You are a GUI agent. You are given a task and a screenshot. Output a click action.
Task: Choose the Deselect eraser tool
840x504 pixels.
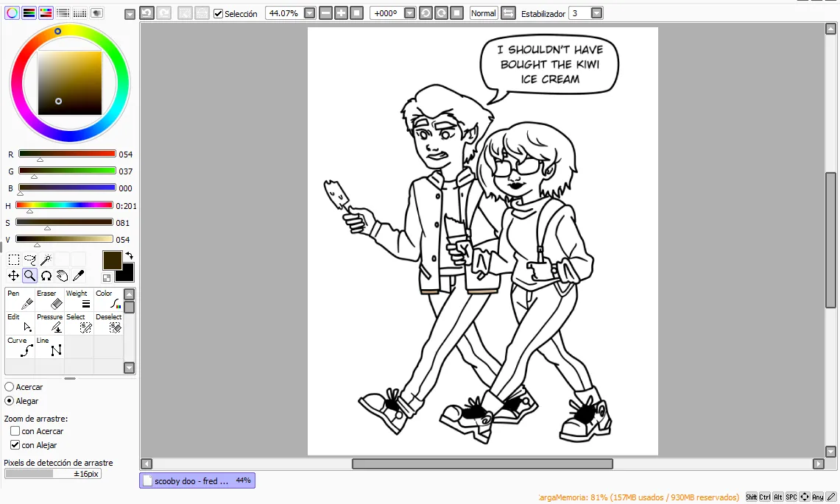(109, 324)
